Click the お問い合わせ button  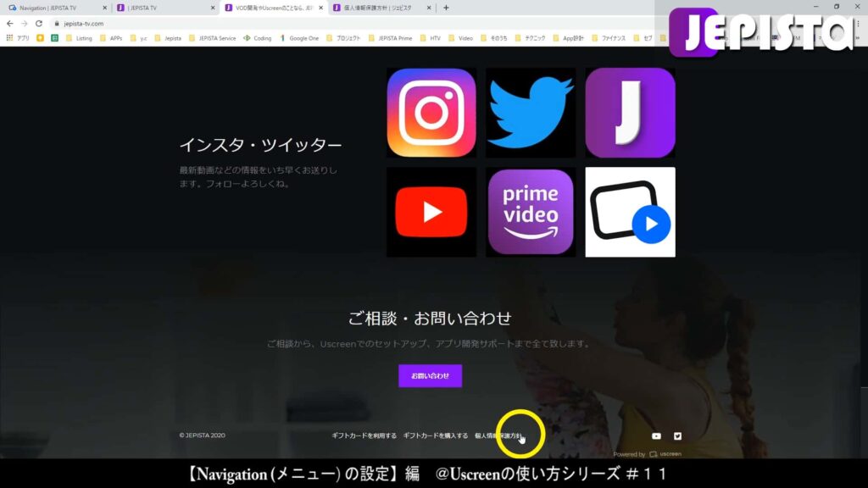coord(430,375)
